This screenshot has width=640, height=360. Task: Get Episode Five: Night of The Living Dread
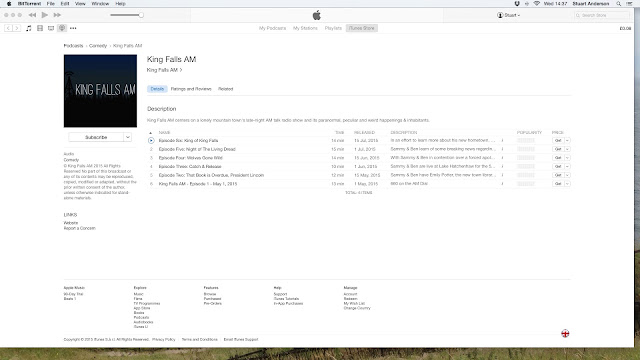[x=558, y=149]
